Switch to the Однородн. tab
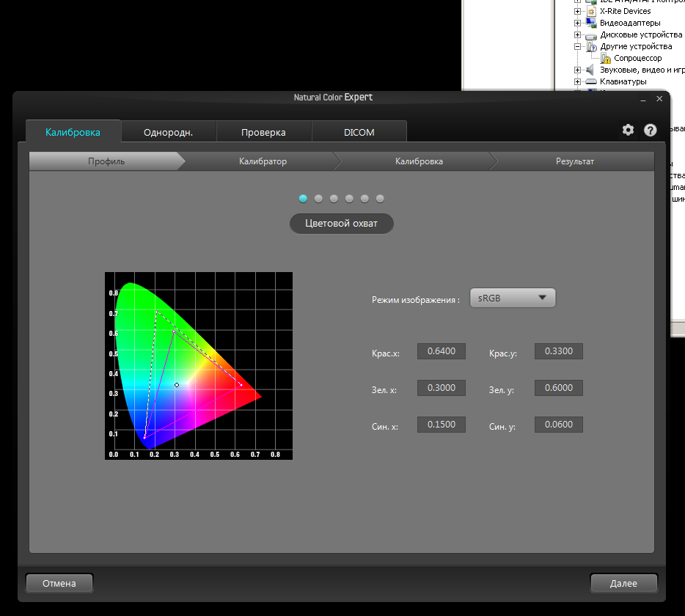 [x=168, y=132]
